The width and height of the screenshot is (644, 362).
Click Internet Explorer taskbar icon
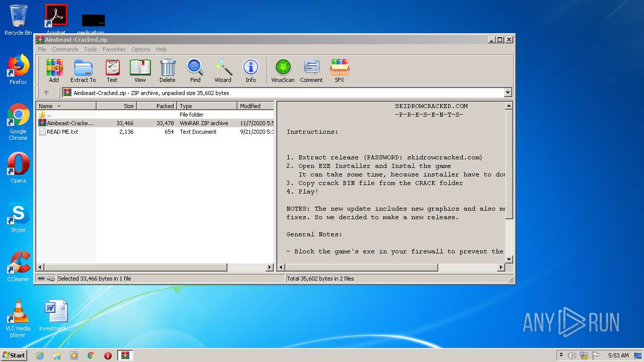point(40,355)
